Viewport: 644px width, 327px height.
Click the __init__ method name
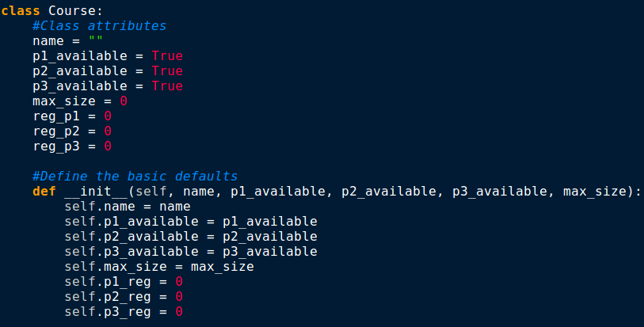[96, 192]
